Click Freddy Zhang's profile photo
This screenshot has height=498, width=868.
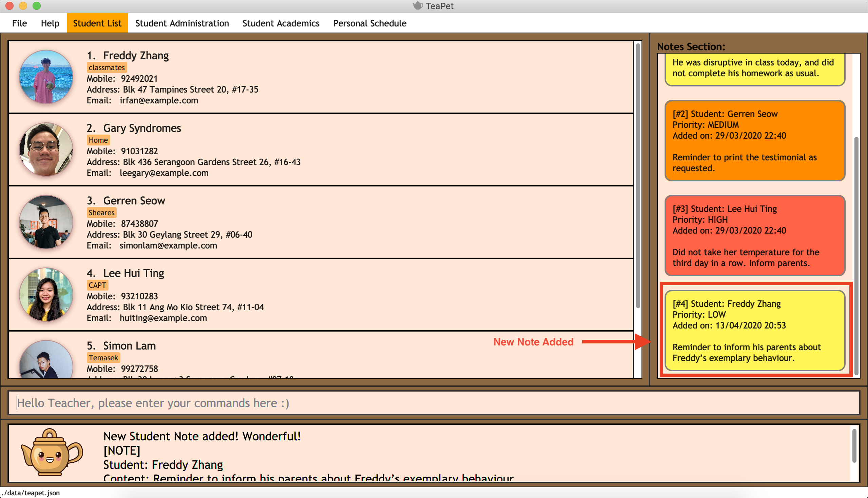(46, 77)
